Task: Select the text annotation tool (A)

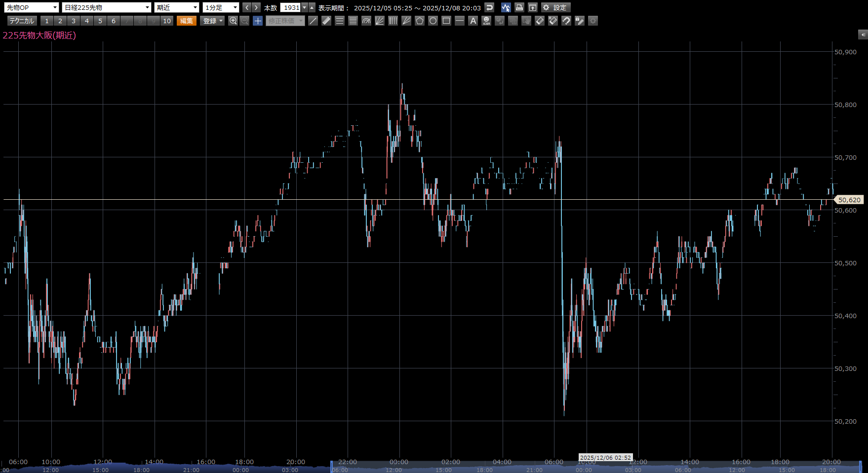Action: 473,21
